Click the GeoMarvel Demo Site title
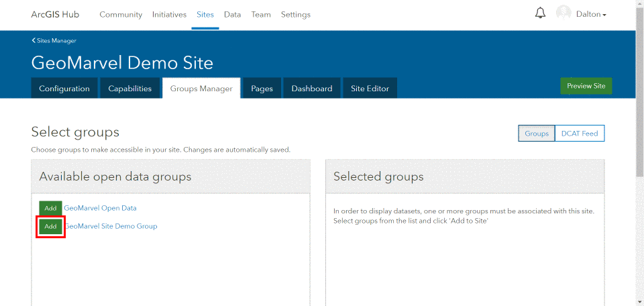The width and height of the screenshot is (644, 306). click(x=122, y=63)
